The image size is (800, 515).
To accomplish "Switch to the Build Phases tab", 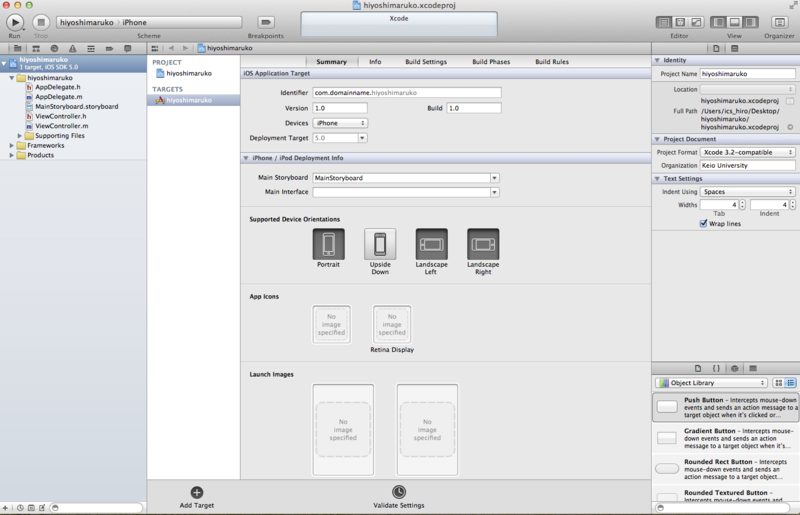I will tap(491, 62).
